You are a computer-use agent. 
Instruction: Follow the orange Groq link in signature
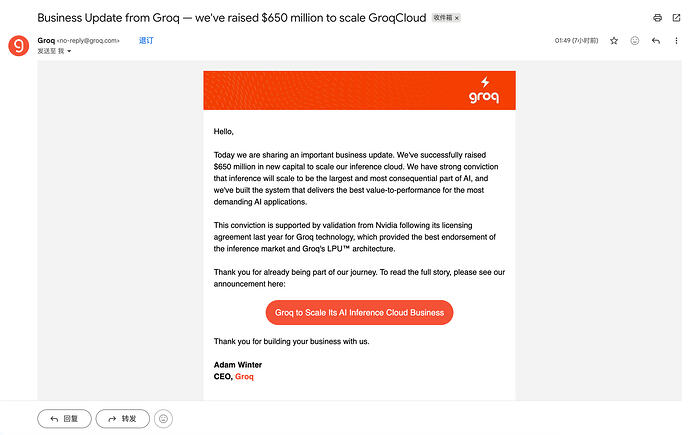pyautogui.click(x=244, y=377)
